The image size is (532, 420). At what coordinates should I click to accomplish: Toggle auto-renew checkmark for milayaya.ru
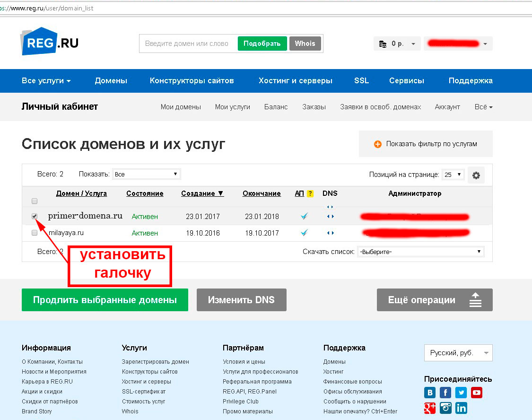tap(305, 232)
